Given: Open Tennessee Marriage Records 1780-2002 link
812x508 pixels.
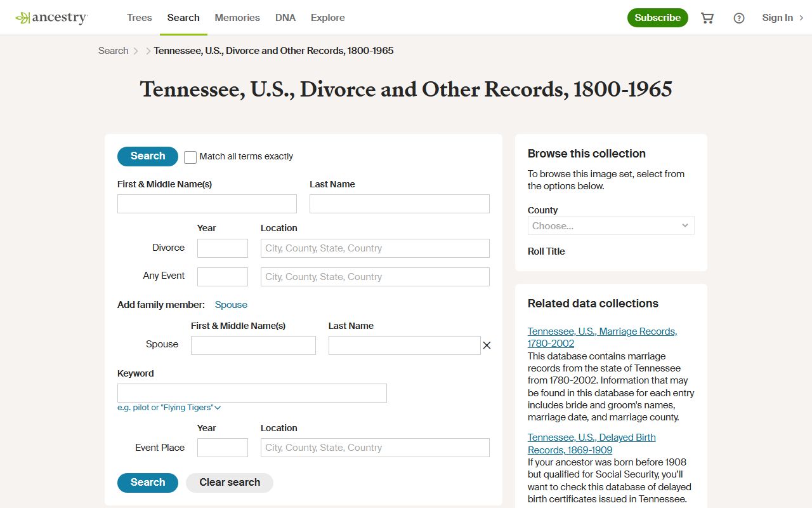Looking at the screenshot, I should [x=602, y=337].
